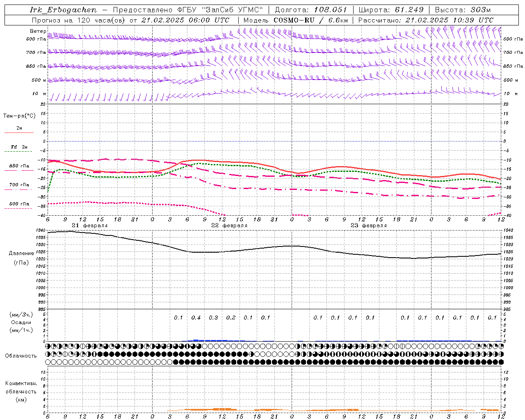
Task: Click the 850 гПа legend line sample
Action: (19, 171)
